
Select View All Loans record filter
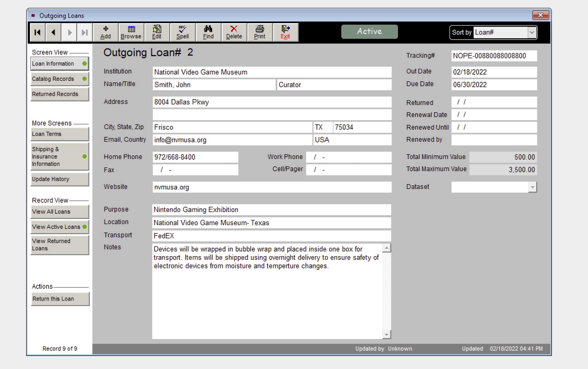click(60, 212)
